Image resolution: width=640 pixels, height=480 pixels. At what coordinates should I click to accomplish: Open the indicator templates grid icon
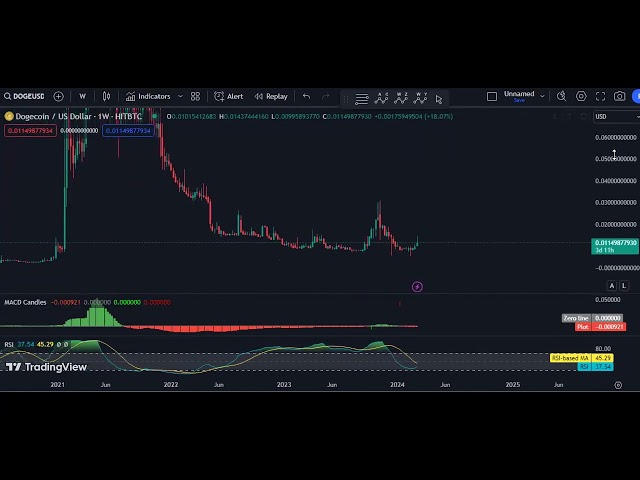pos(196,97)
